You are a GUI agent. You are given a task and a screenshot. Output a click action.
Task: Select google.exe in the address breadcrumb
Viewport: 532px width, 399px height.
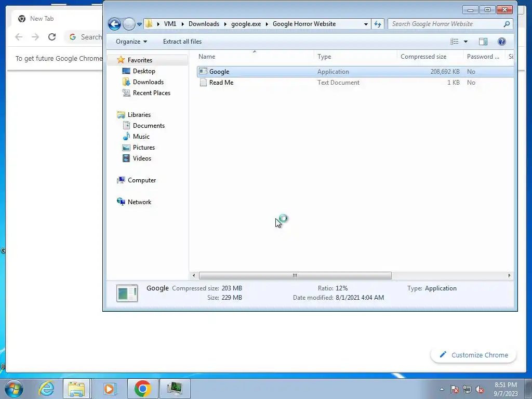click(x=246, y=24)
